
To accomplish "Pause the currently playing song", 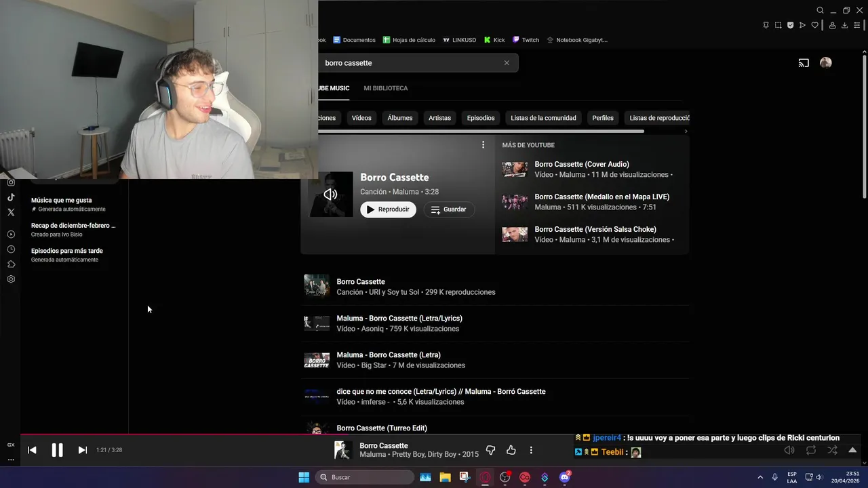I will click(x=57, y=450).
